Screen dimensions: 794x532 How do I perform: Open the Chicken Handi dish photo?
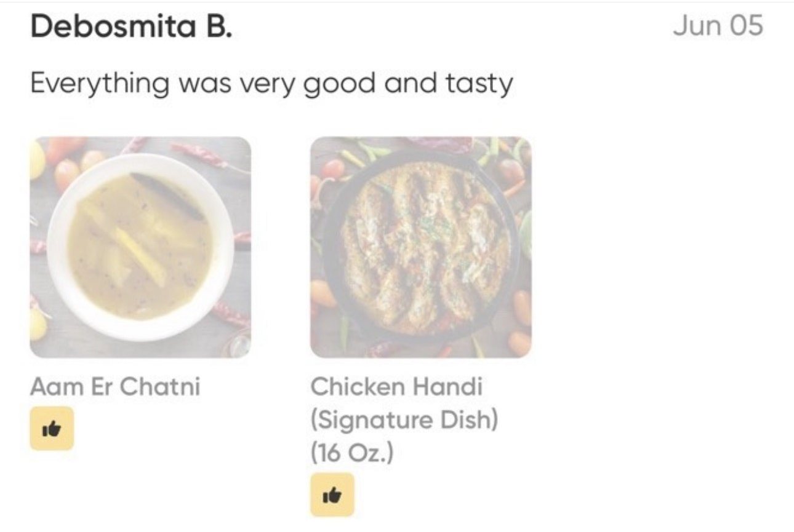tap(421, 247)
